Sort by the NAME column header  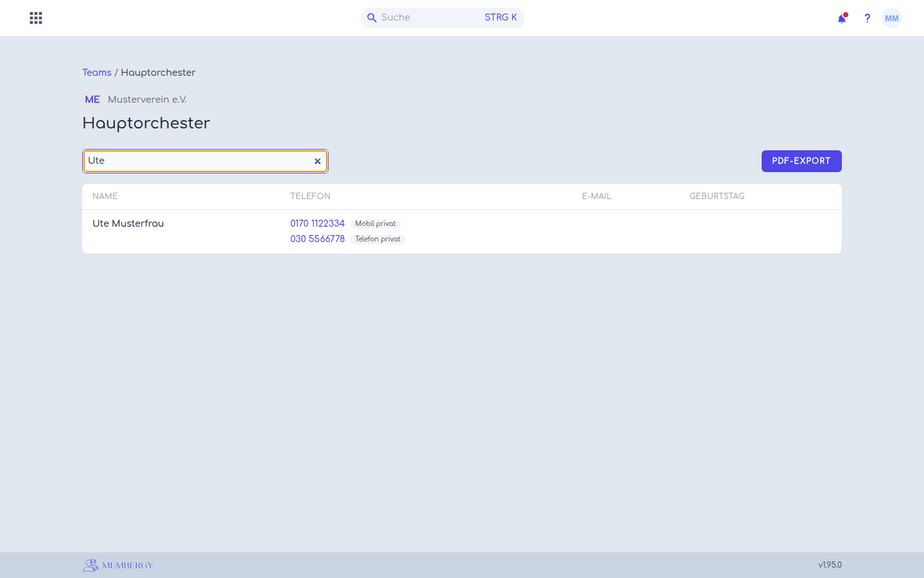click(x=105, y=197)
